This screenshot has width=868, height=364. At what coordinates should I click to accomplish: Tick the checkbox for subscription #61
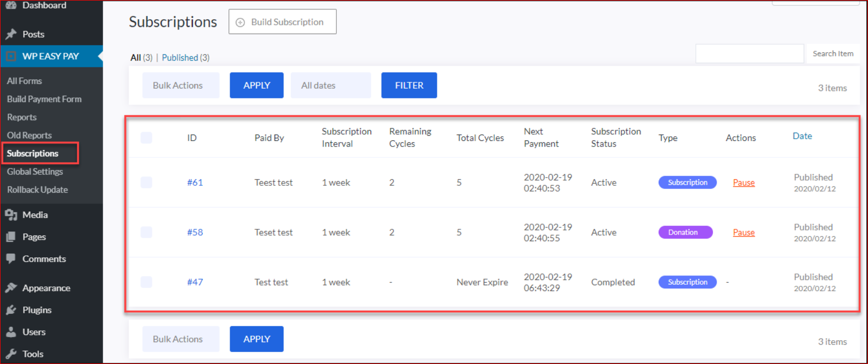pos(146,182)
